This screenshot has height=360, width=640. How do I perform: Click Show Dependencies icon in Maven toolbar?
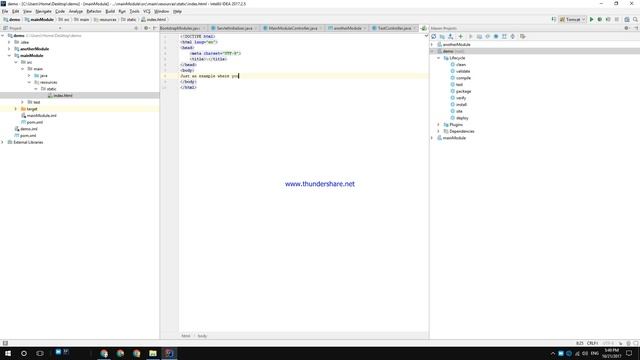(504, 36)
